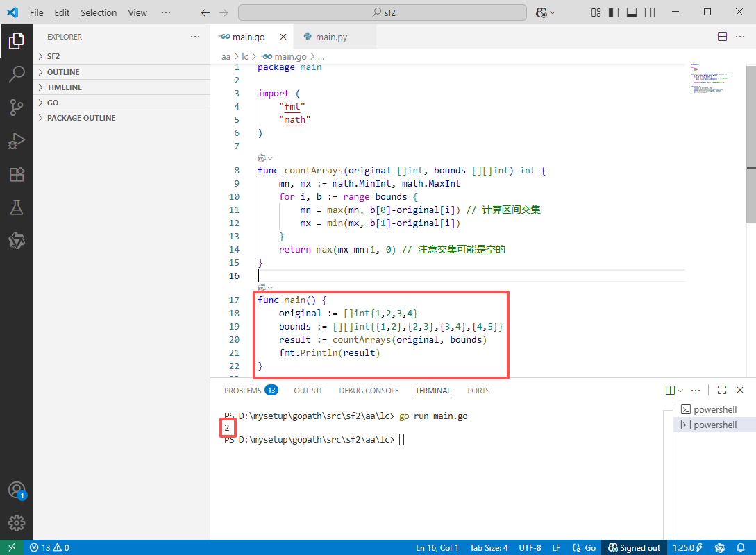
Task: Switch to the PORTS panel tab
Action: point(478,390)
